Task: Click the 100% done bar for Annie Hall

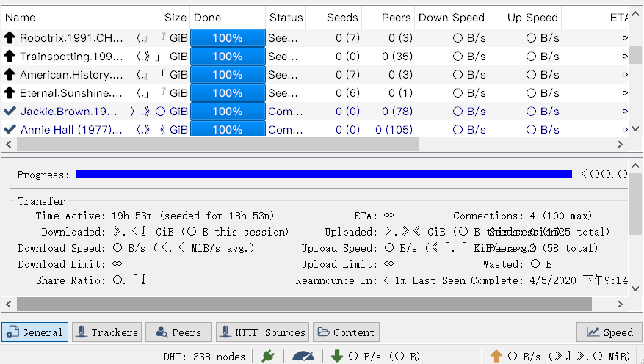Action: [x=228, y=130]
